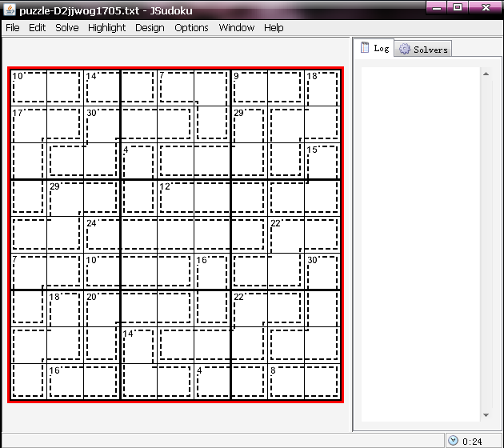This screenshot has height=448, width=504.
Task: Click the Solvers gear icon
Action: pyautogui.click(x=404, y=49)
